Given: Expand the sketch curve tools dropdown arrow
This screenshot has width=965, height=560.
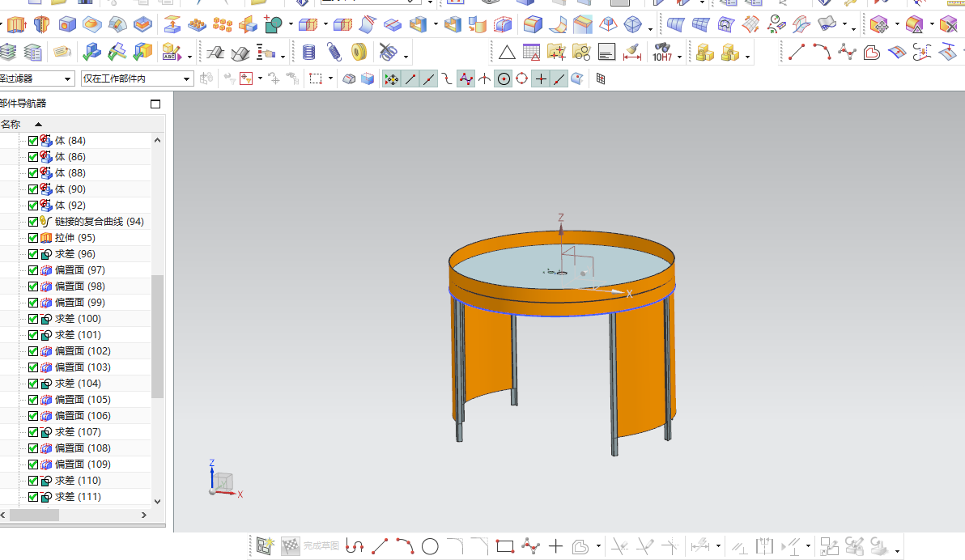Looking at the screenshot, I should (x=598, y=546).
